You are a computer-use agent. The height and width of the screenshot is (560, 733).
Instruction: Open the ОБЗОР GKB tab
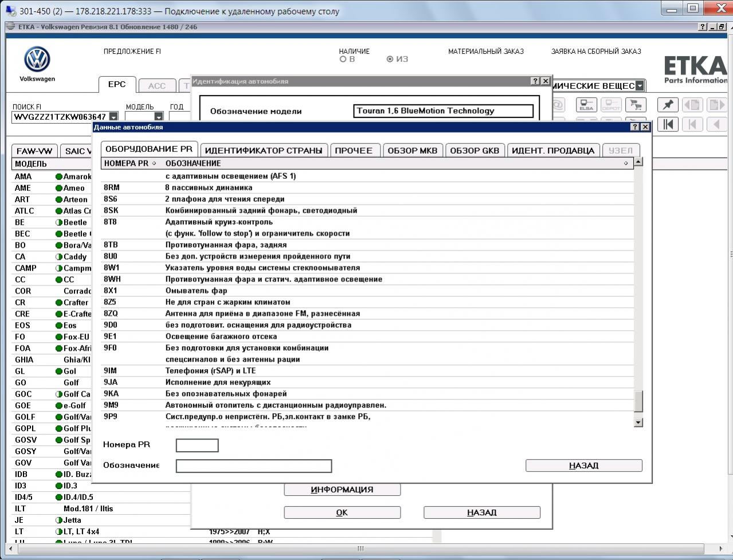[475, 151]
